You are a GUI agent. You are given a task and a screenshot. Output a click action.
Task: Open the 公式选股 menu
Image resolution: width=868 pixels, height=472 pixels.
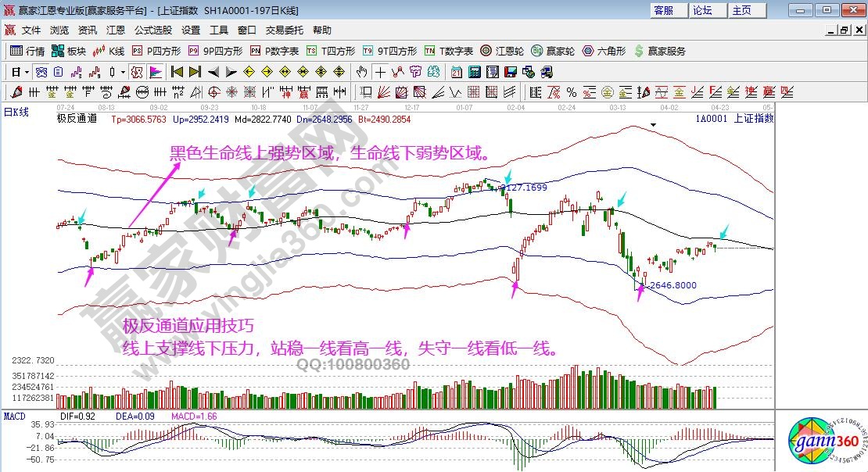(152, 30)
